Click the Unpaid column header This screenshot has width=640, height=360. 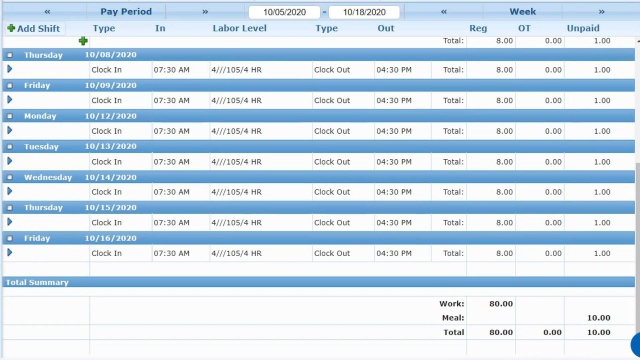tap(583, 28)
